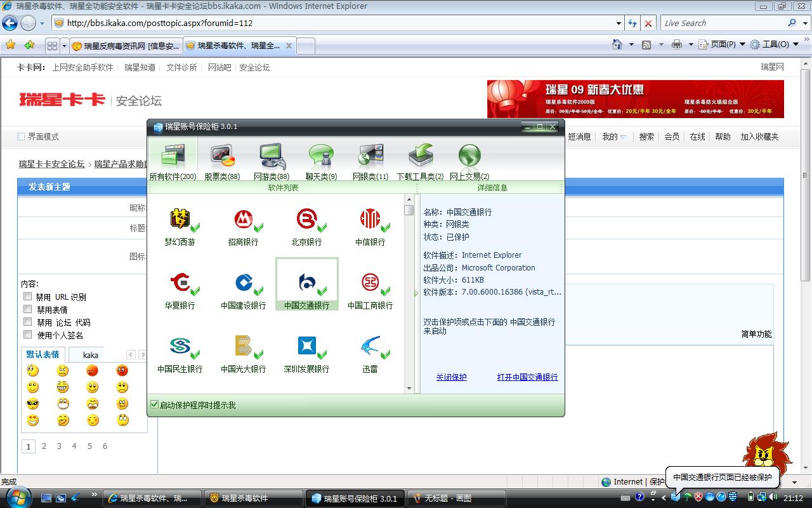Open the IE Favorites Center star

[11, 44]
